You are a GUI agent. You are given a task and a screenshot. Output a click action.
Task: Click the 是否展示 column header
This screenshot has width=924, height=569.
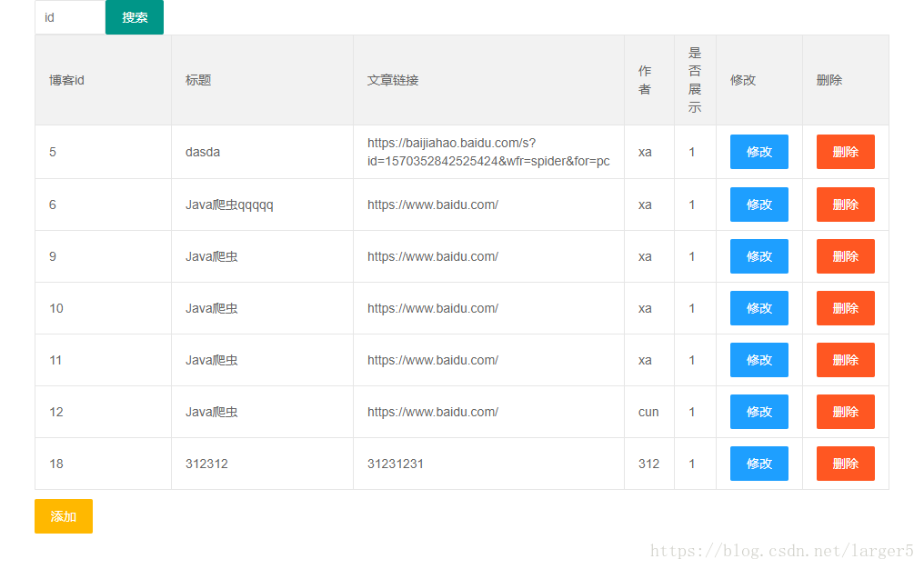694,80
